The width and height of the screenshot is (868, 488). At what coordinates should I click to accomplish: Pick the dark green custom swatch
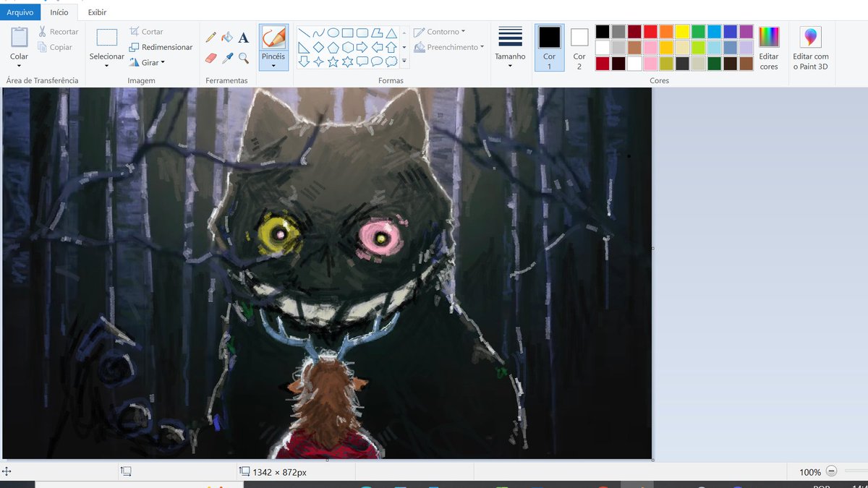pyautogui.click(x=714, y=63)
